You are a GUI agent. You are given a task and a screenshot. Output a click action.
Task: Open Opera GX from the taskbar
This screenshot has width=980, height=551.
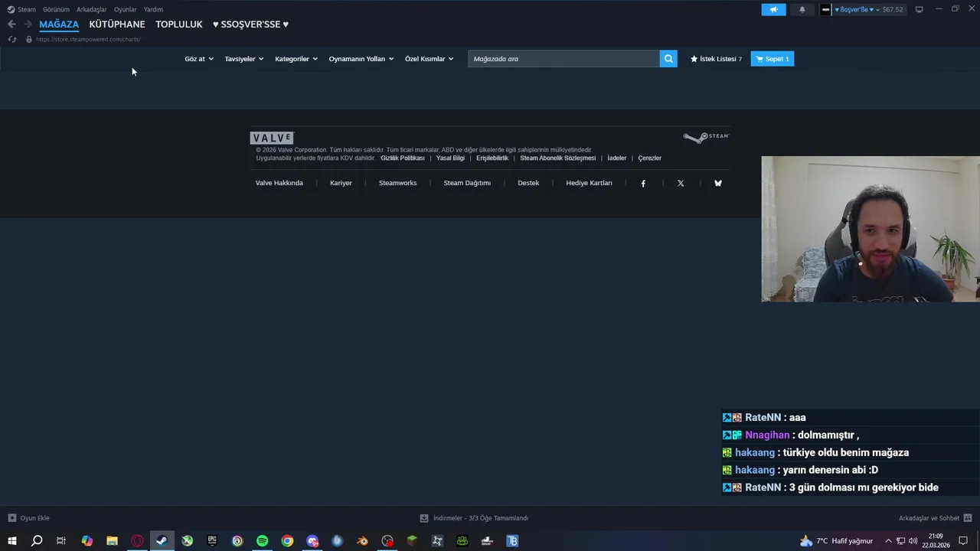click(137, 541)
